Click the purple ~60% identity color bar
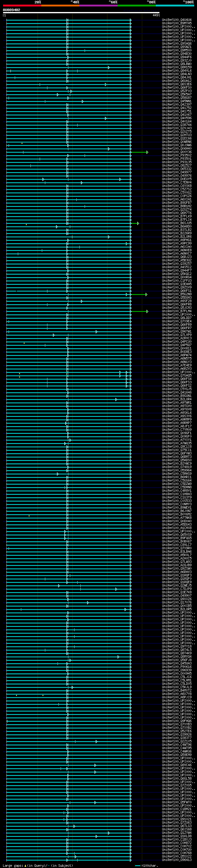Viewport: 197px width, 868px height. (99, 6)
